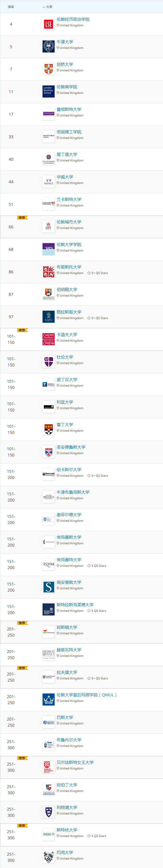Image resolution: width=163 pixels, height=868 pixels.
Task: Click the 推荐 badge above 伦敦城市大学
Action: (x=22, y=218)
